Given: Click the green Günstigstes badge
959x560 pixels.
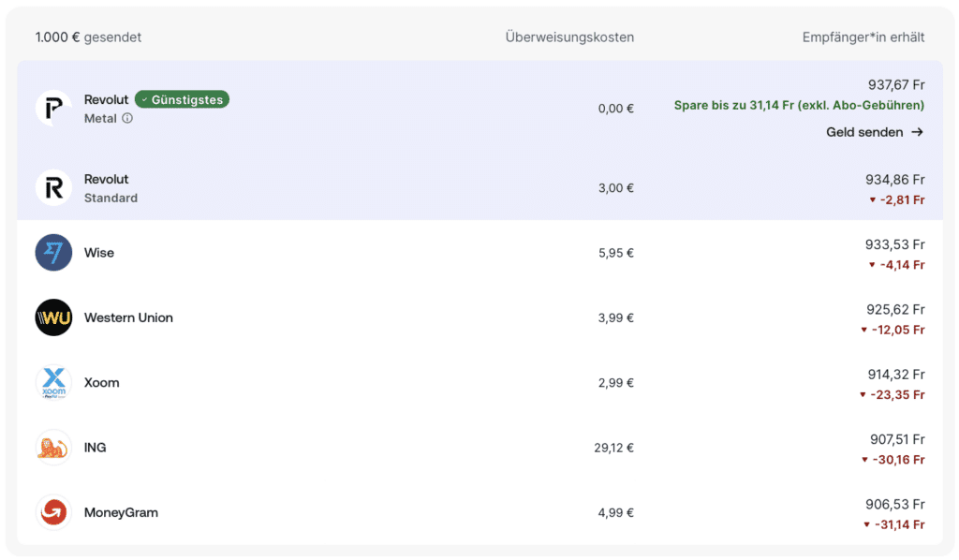Looking at the screenshot, I should 182,99.
